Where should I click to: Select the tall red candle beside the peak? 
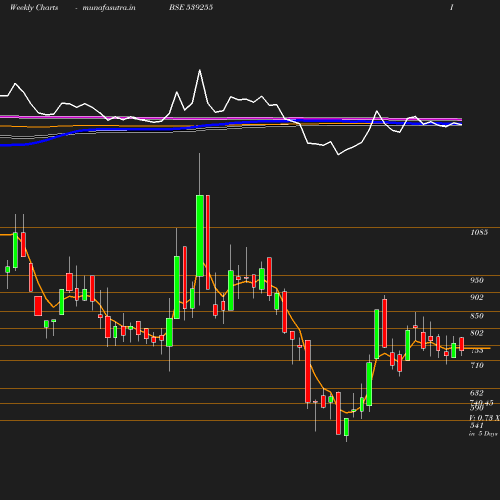tap(208, 242)
